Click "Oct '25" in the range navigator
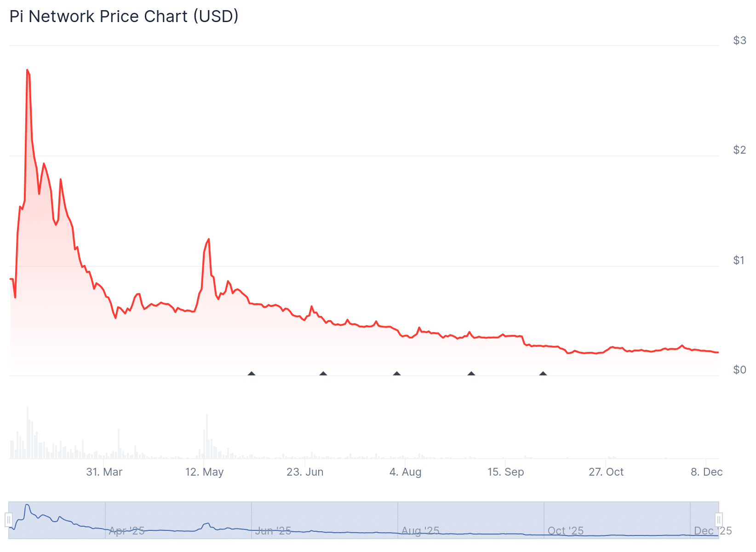Image resolution: width=756 pixels, height=552 pixels. [566, 531]
